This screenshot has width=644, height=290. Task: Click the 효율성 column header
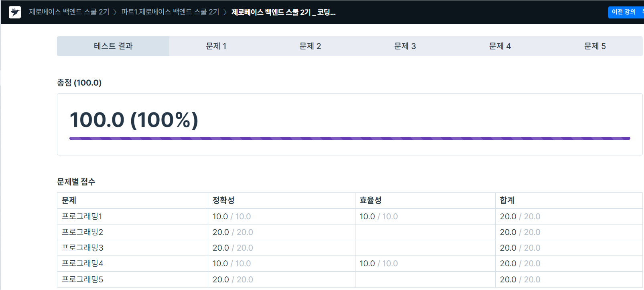[x=370, y=200]
